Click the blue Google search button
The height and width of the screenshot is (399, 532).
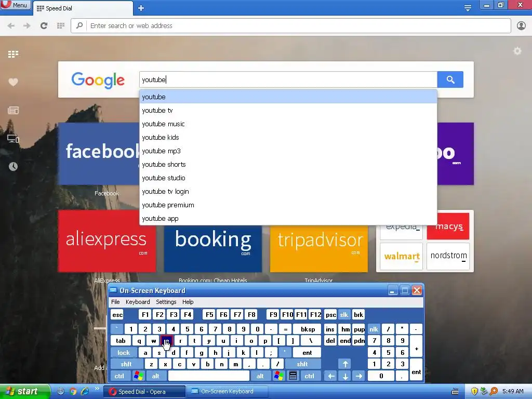point(450,79)
